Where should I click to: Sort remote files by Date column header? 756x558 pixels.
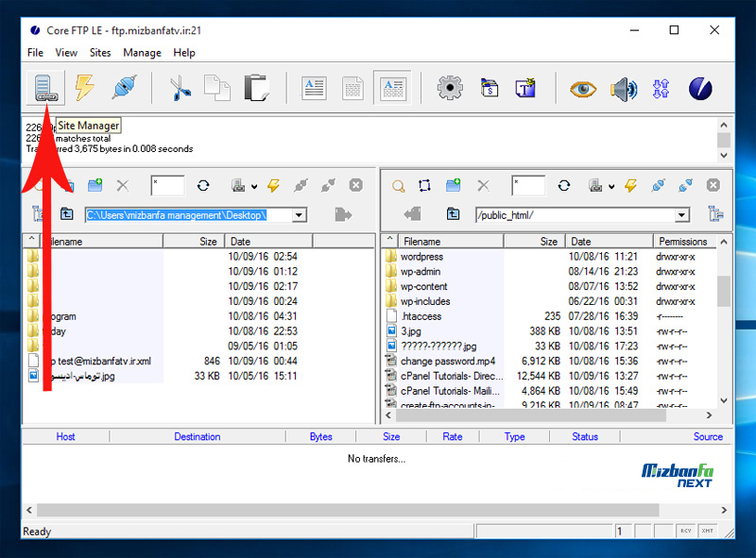[610, 242]
